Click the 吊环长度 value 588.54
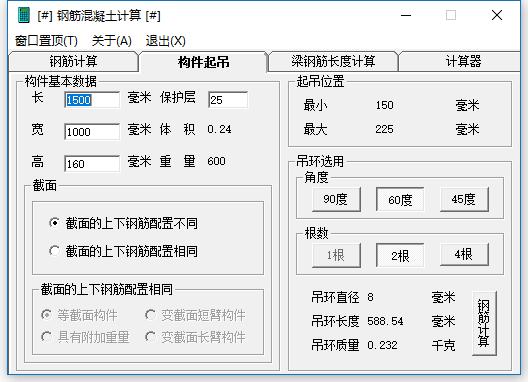 385,321
